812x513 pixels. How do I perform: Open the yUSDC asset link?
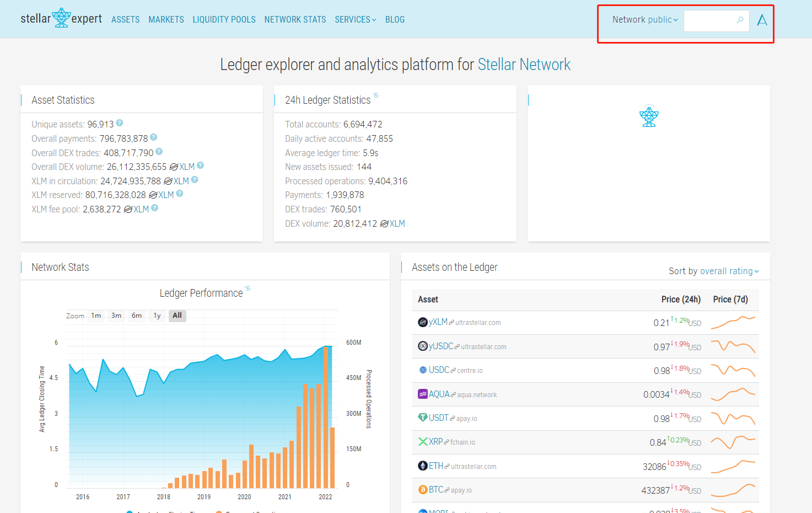coord(440,346)
